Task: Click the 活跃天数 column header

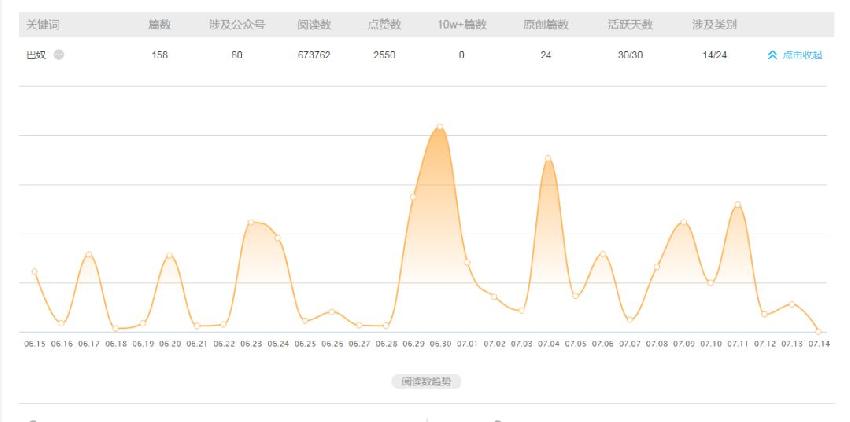Action: (x=630, y=25)
